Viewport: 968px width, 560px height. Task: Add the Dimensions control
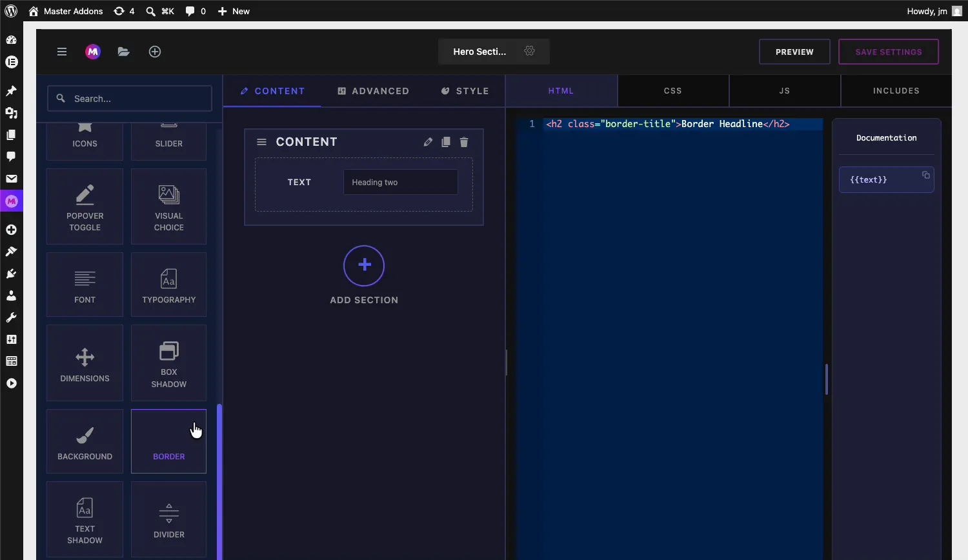pyautogui.click(x=85, y=363)
